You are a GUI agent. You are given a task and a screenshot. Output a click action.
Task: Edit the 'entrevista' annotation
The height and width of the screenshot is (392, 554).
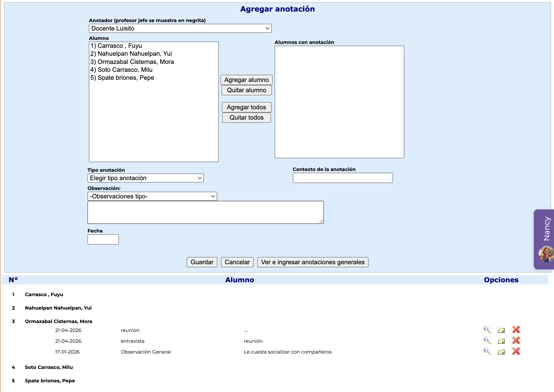(x=501, y=341)
